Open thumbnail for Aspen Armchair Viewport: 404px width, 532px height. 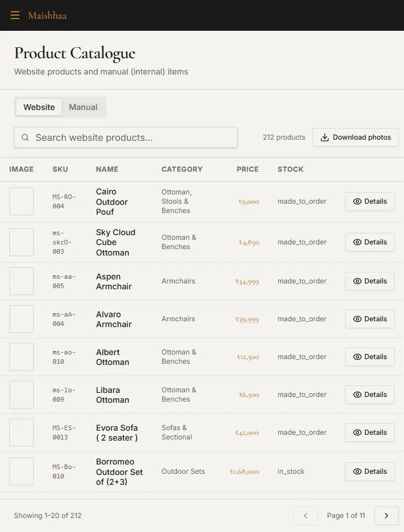[22, 281]
